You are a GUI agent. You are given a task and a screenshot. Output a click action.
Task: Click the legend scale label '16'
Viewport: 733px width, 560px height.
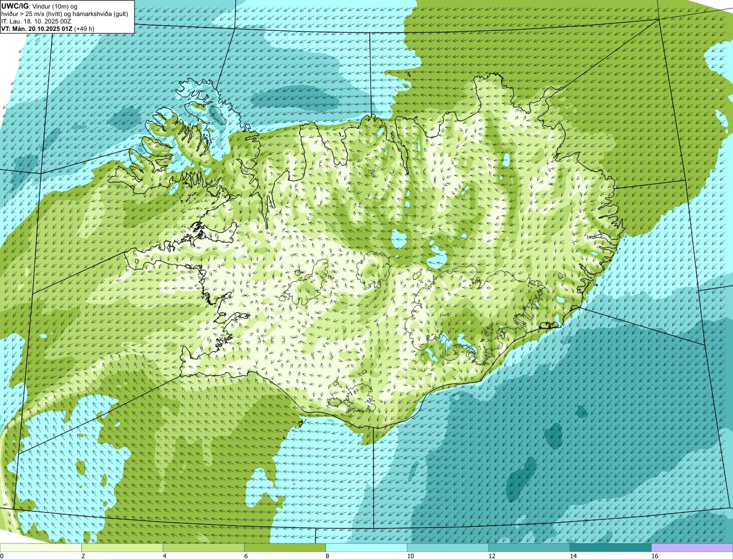(655, 556)
